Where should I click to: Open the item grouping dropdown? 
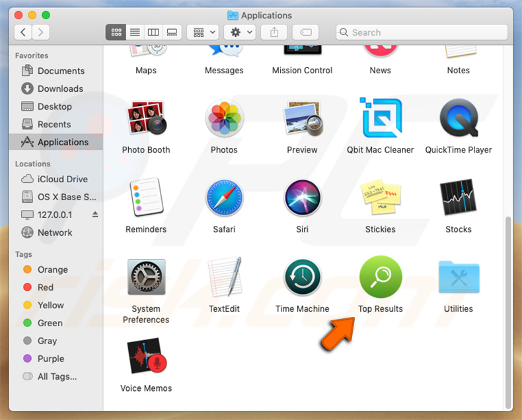pos(203,32)
